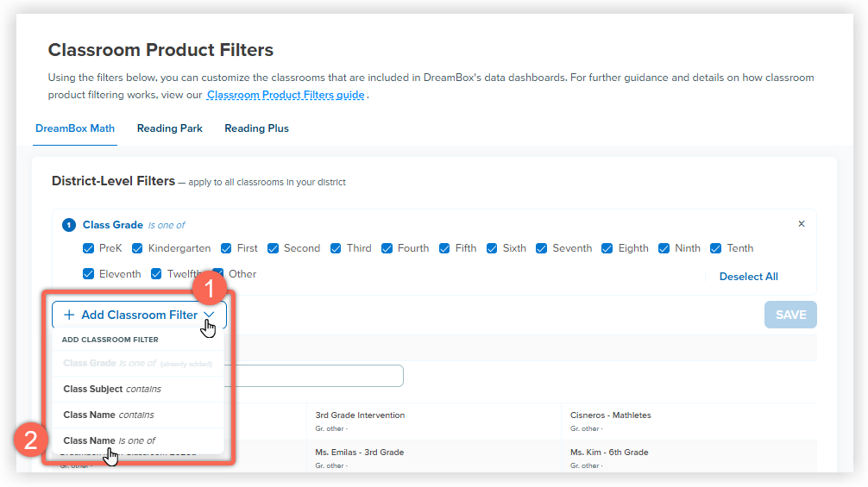Switch to the Reading Park tab
The image size is (868, 487).
point(169,128)
